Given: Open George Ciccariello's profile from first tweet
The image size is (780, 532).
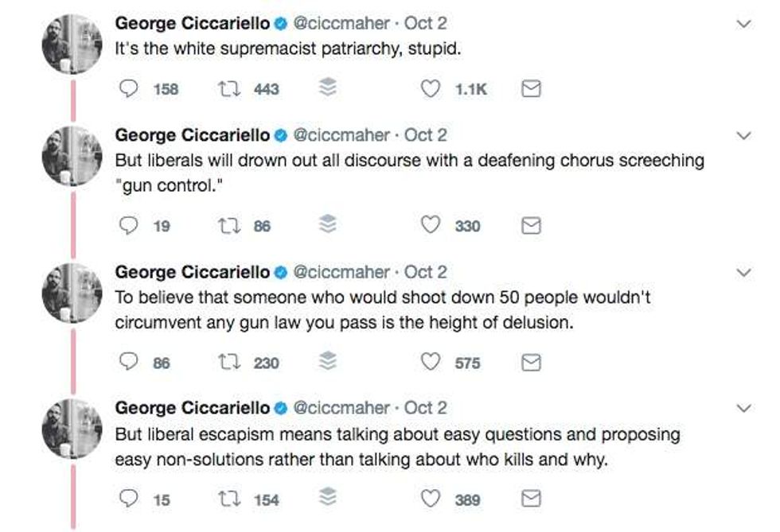Looking at the screenshot, I should pos(193,23).
